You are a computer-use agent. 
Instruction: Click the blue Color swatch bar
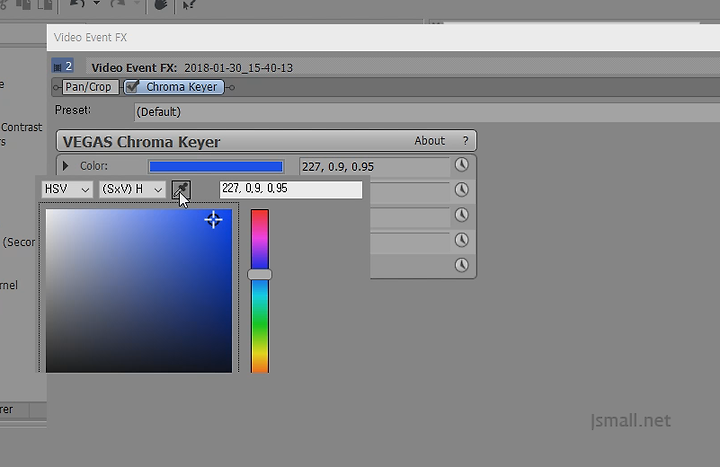point(216,166)
